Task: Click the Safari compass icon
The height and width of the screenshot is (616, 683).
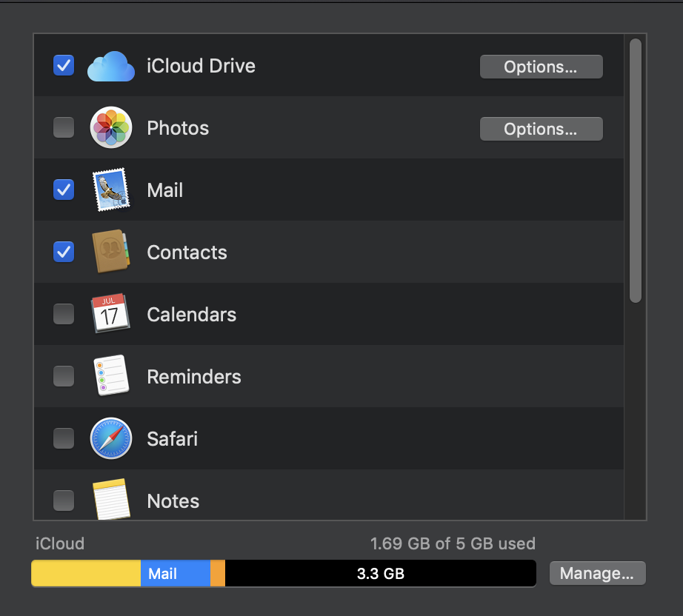Action: 111,438
